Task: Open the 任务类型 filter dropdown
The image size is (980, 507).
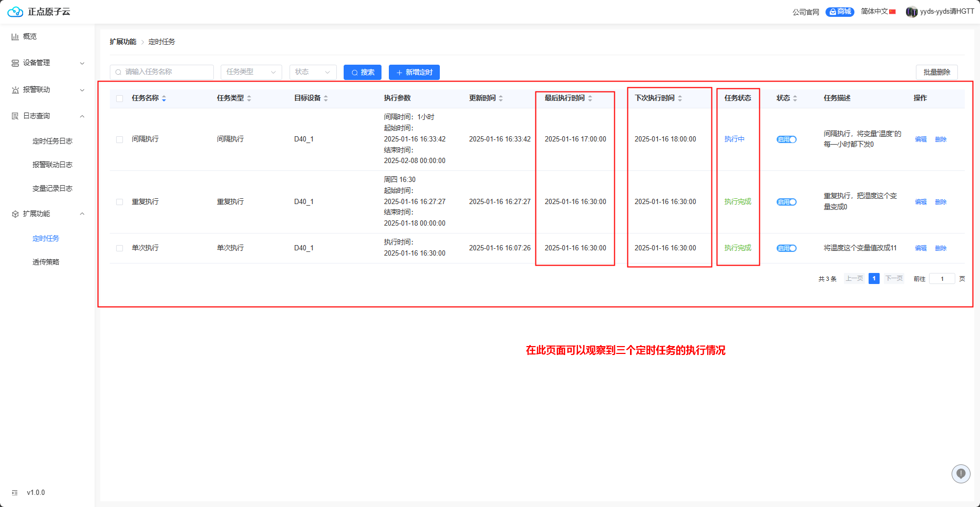Action: pos(251,72)
